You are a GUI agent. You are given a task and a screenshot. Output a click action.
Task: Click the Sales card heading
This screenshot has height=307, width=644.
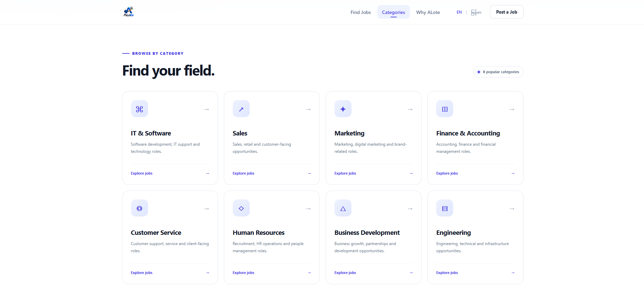coord(240,133)
